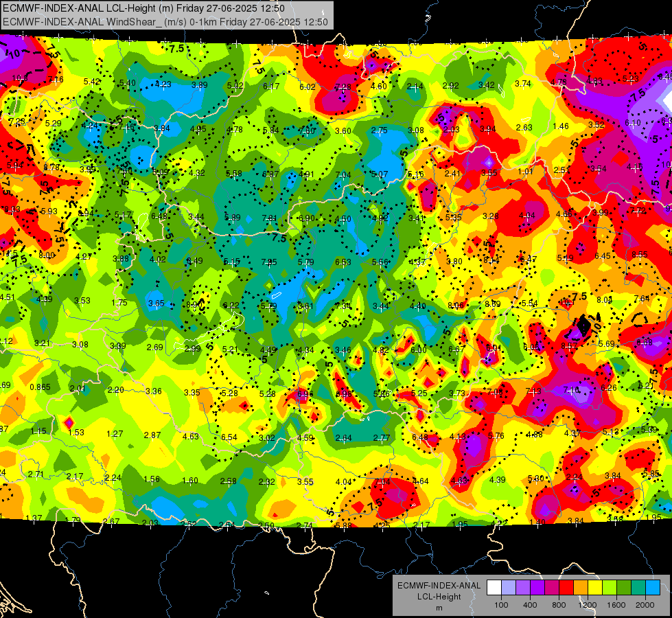The height and width of the screenshot is (618, 672).
Task: Select the grid value 5.69
Action: pyautogui.click(x=606, y=344)
